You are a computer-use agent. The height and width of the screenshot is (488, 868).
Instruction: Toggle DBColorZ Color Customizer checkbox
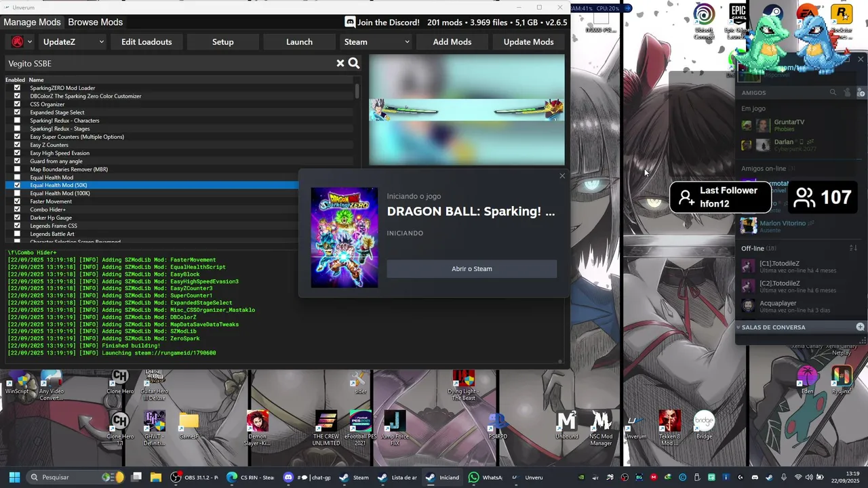17,96
